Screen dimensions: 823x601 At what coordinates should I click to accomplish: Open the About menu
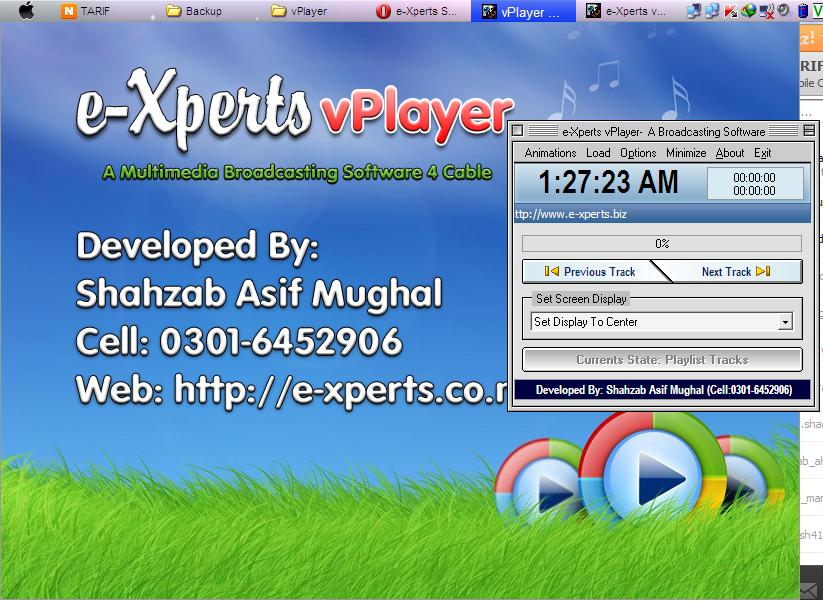click(730, 153)
